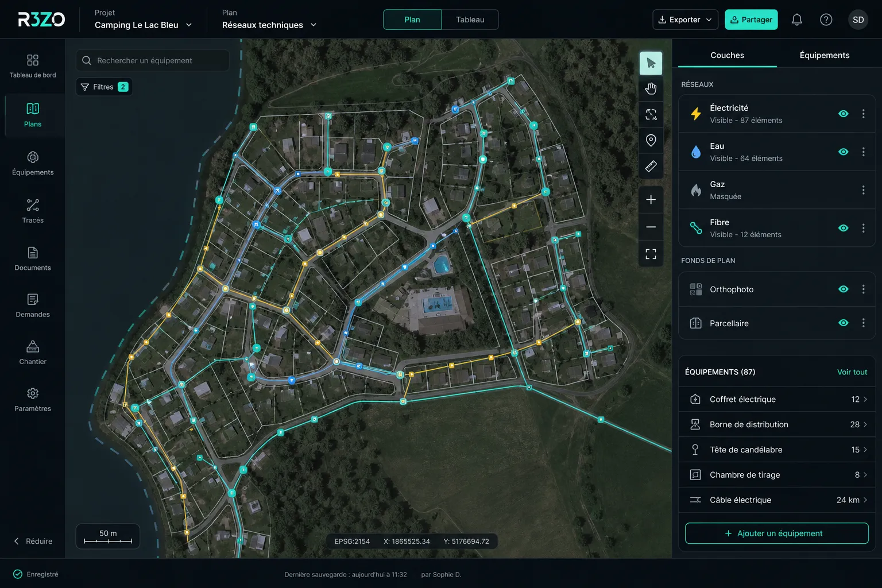Zoom in with the plus button

[x=651, y=200]
